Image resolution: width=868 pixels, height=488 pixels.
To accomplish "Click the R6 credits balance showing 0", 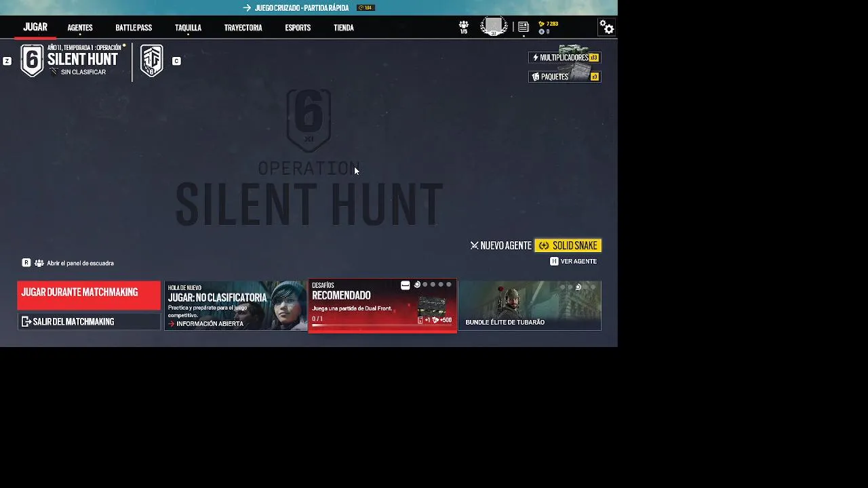I will [x=544, y=32].
